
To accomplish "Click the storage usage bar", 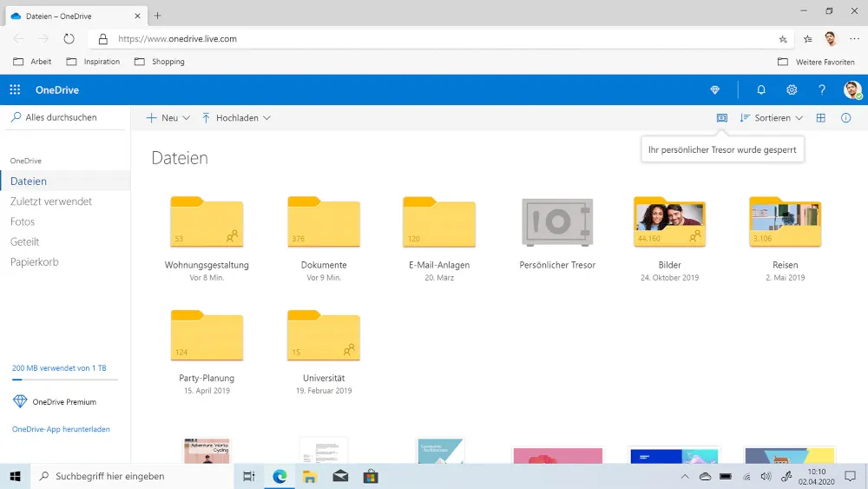I will pos(65,380).
